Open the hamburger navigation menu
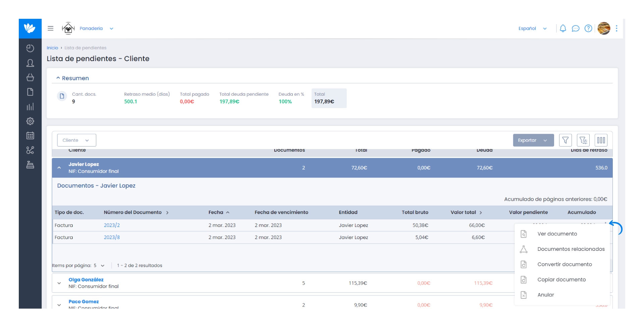Image resolution: width=644 pixels, height=327 pixels. coord(51,29)
